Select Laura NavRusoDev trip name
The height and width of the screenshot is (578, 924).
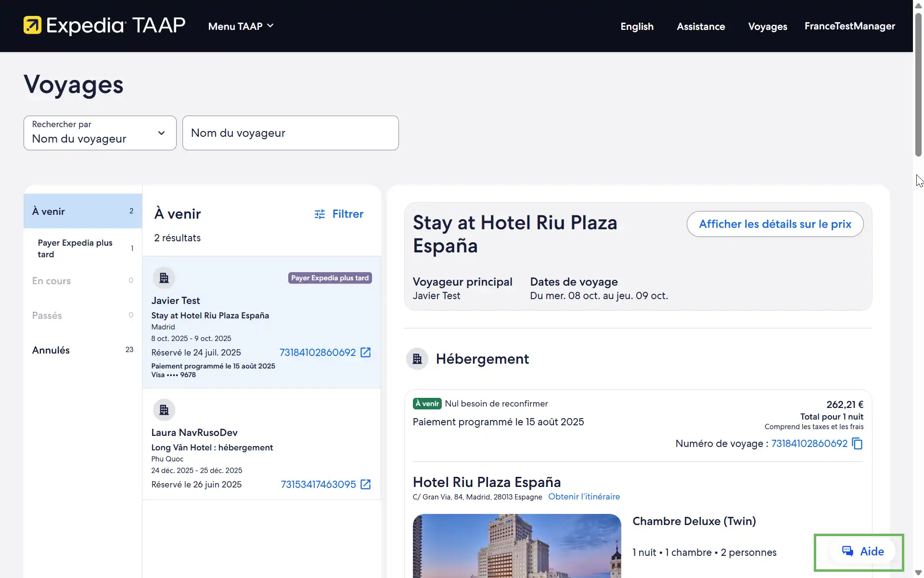[x=194, y=433]
